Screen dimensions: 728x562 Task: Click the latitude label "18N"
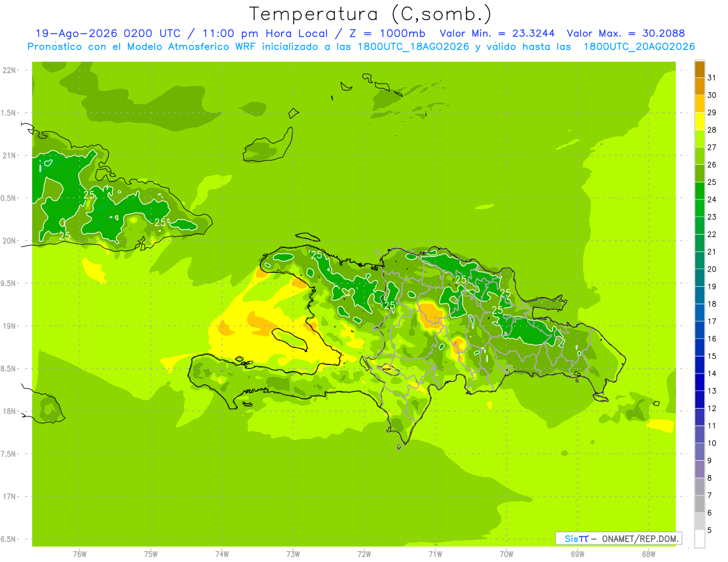tap(10, 411)
